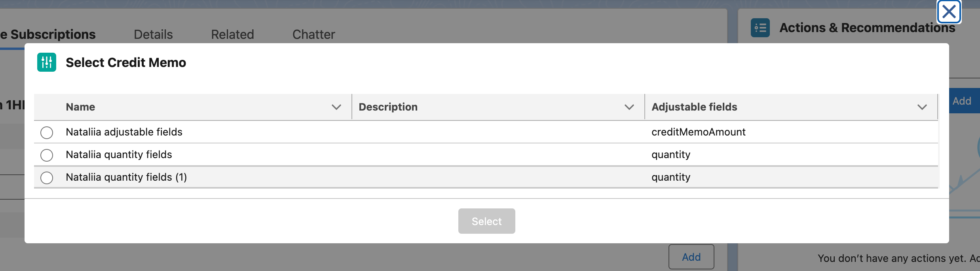Click the Description column header
The height and width of the screenshot is (271, 980).
click(x=388, y=107)
